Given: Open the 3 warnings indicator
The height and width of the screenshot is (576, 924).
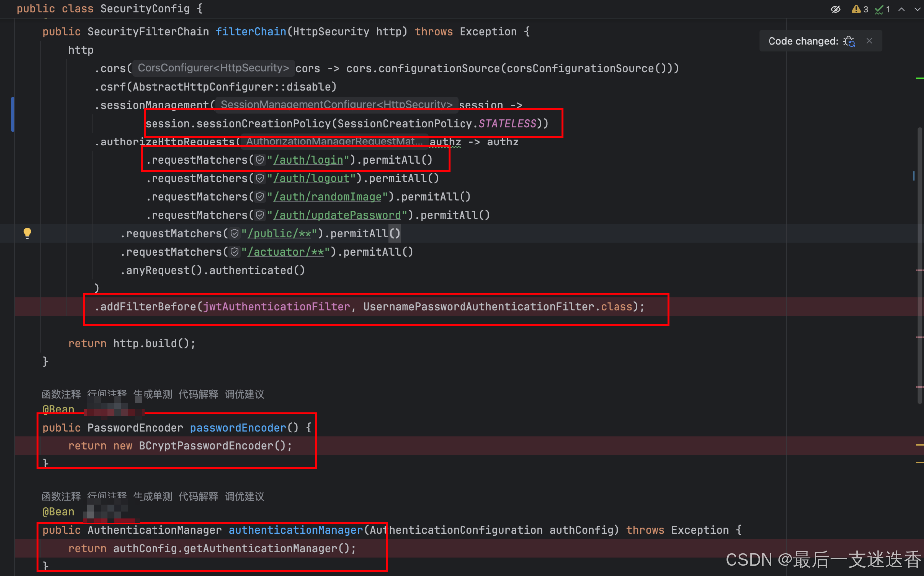Looking at the screenshot, I should point(860,9).
